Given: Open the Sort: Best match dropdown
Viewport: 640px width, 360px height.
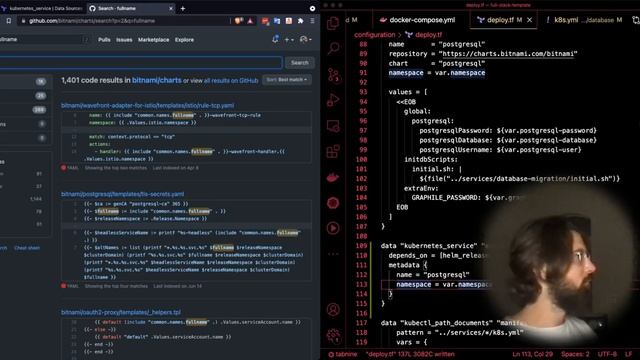Looking at the screenshot, I should [x=287, y=80].
